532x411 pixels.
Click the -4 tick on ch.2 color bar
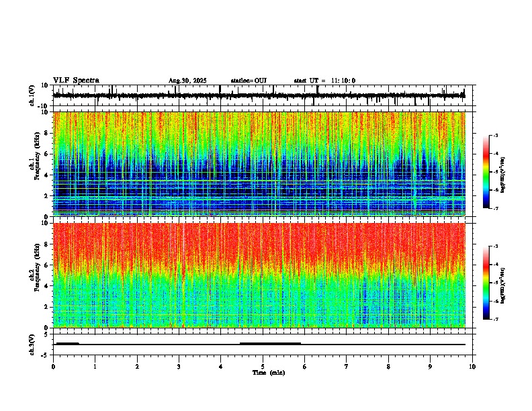[x=495, y=265]
